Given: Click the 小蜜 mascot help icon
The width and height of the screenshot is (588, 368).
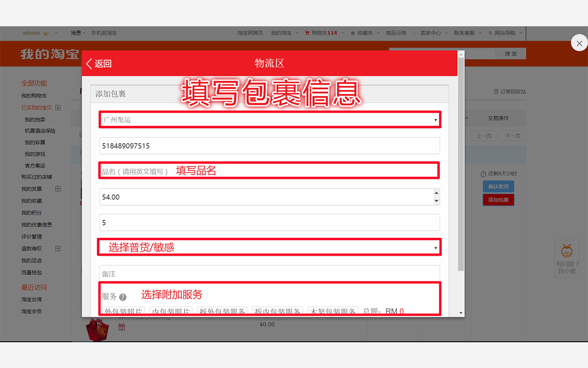Looking at the screenshot, I should [x=567, y=251].
